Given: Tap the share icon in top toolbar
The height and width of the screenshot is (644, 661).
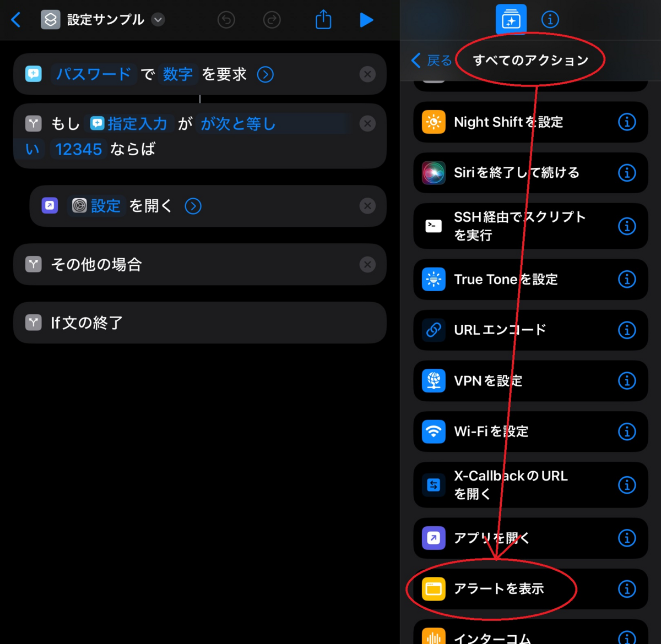Looking at the screenshot, I should (323, 19).
